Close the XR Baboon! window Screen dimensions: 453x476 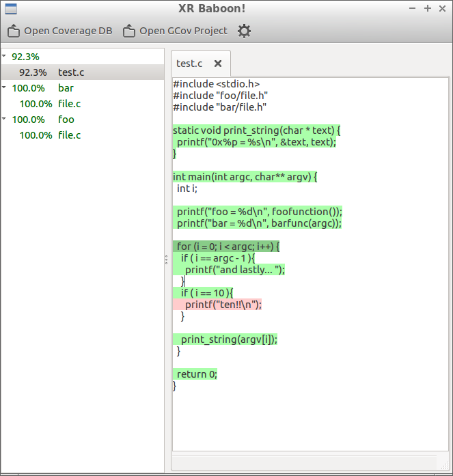442,9
